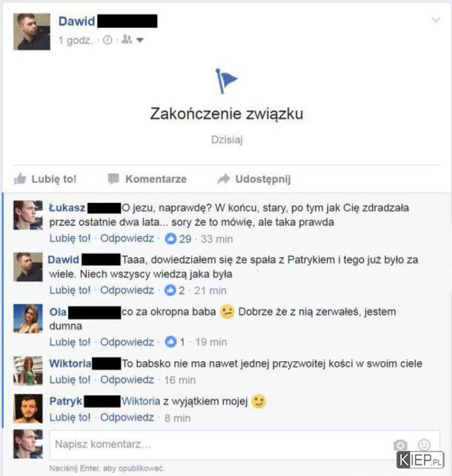This screenshot has width=452, height=476.
Task: Click the 33 min timestamp on Łukasz's comment
Action: pos(216,239)
